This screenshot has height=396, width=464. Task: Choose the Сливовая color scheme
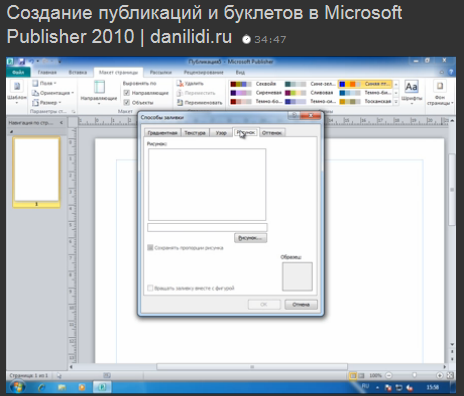coord(310,93)
